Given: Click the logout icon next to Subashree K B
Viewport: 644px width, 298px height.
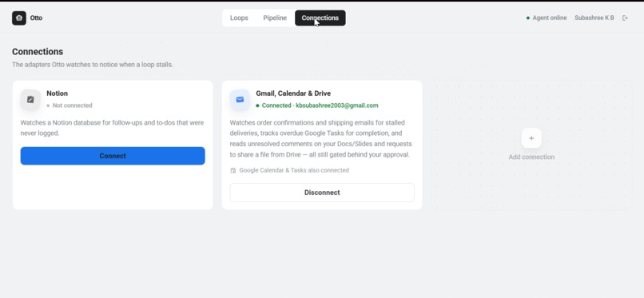Looking at the screenshot, I should pyautogui.click(x=625, y=18).
